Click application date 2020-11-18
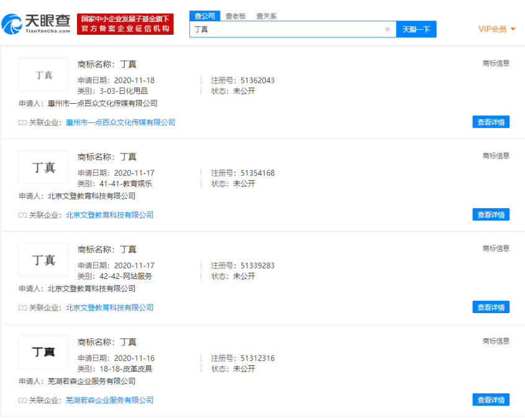The image size is (525, 420). tap(134, 80)
